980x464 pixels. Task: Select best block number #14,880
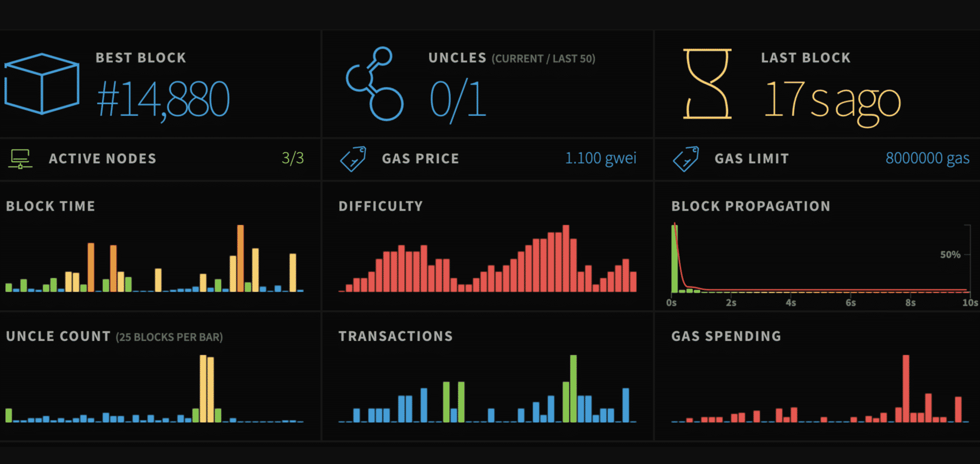[163, 99]
